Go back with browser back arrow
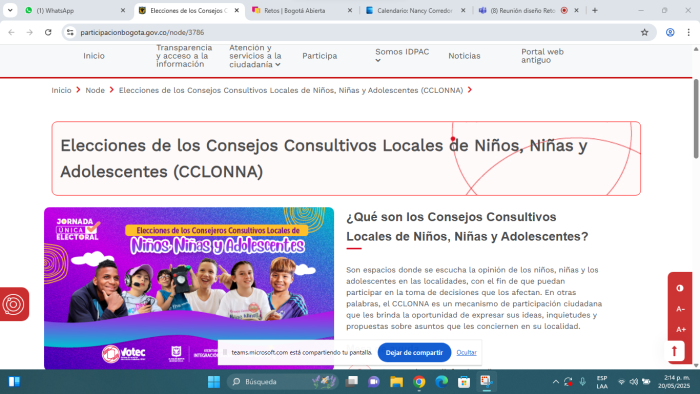 12,32
